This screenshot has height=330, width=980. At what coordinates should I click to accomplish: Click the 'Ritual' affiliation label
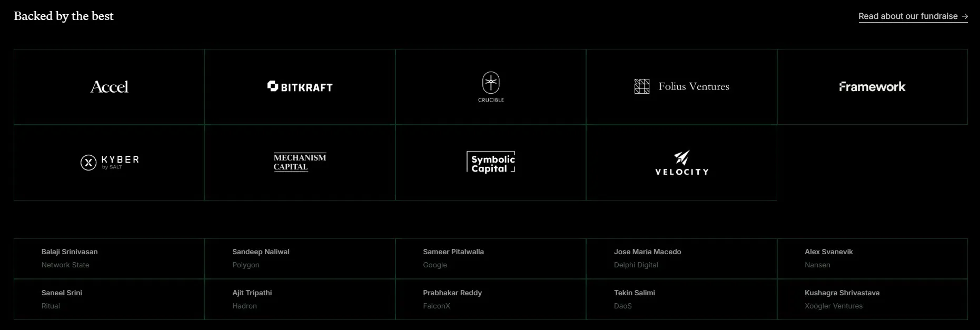point(51,306)
